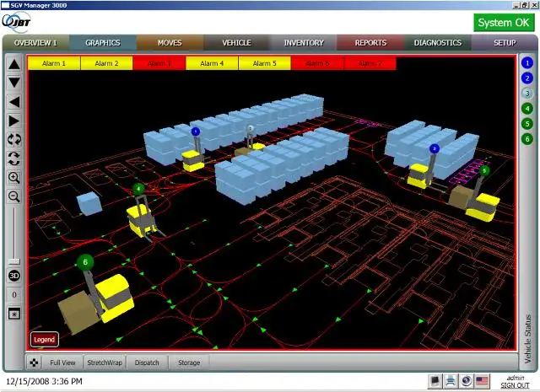
Task: Click the zoom out magnifier icon
Action: 14,196
